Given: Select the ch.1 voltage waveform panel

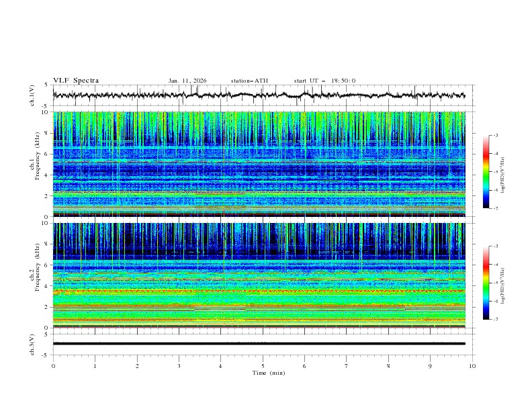Looking at the screenshot, I should tap(262, 95).
